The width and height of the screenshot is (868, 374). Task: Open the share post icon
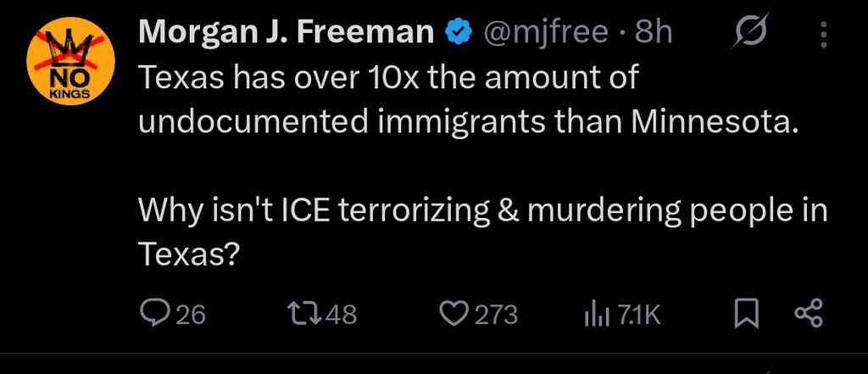click(x=808, y=315)
